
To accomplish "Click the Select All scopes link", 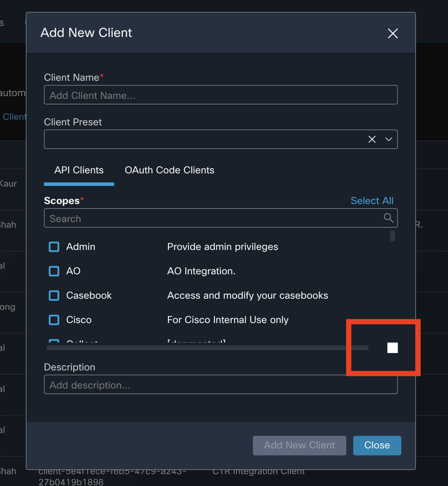I will (x=372, y=201).
